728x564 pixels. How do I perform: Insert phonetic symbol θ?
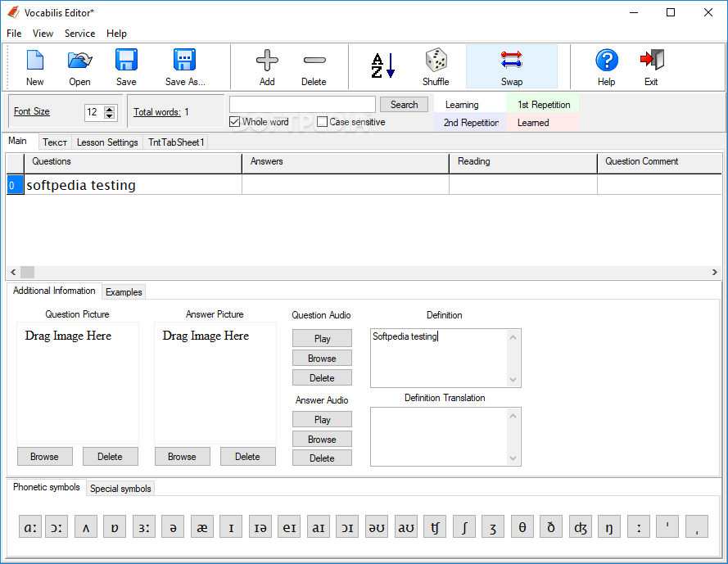tap(522, 527)
